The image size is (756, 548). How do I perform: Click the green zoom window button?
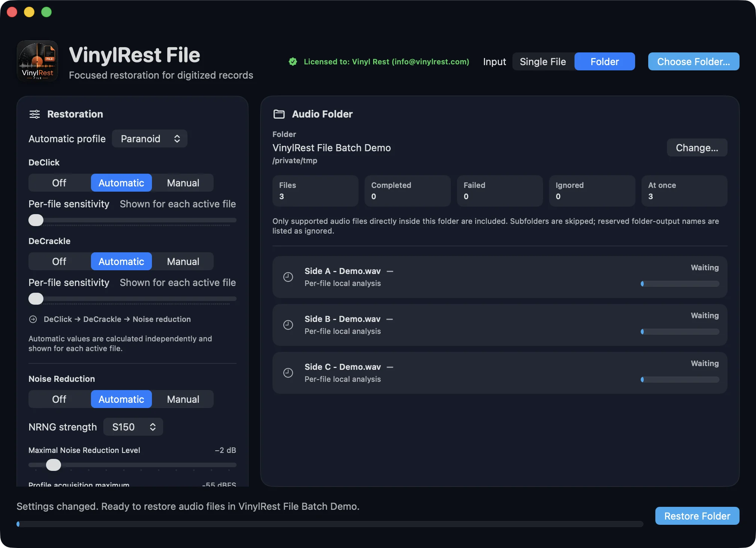[46, 12]
